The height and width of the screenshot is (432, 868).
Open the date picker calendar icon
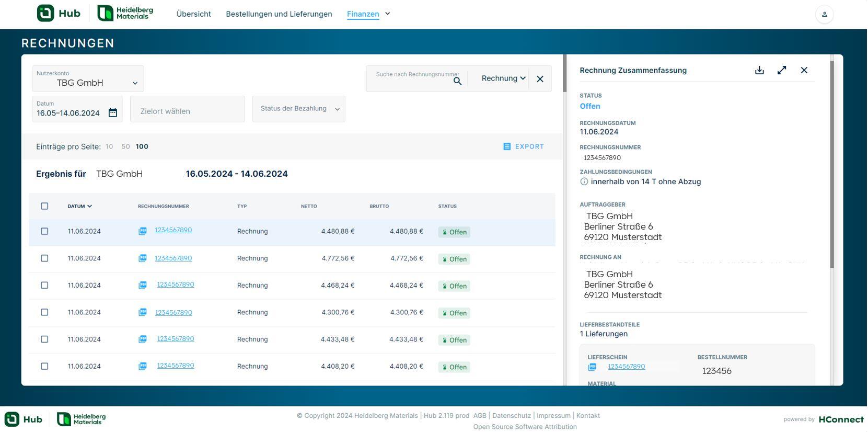click(113, 112)
